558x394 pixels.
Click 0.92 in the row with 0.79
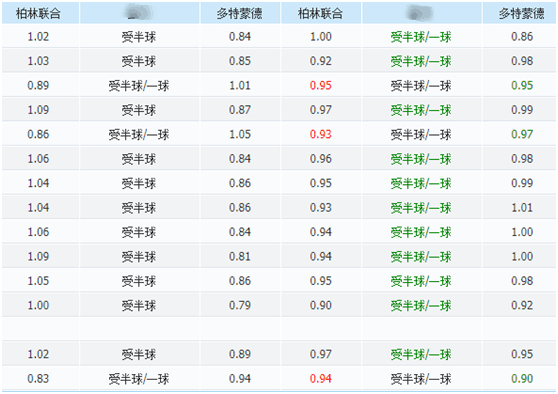(522, 305)
